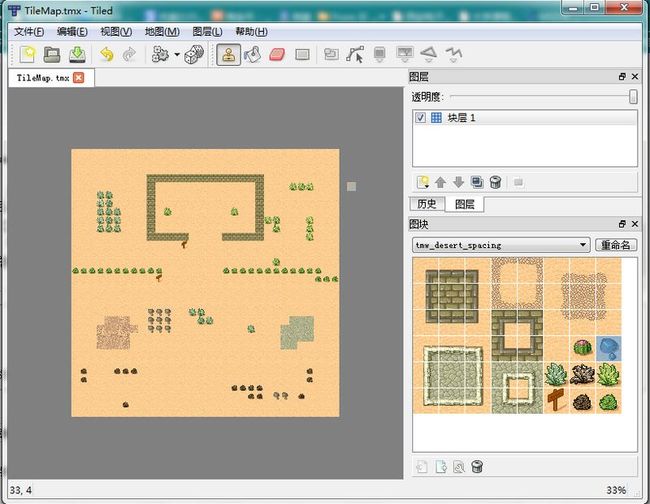The width and height of the screenshot is (650, 504).
Task: Adjust the 透明度 opacity slider
Action: [x=633, y=97]
